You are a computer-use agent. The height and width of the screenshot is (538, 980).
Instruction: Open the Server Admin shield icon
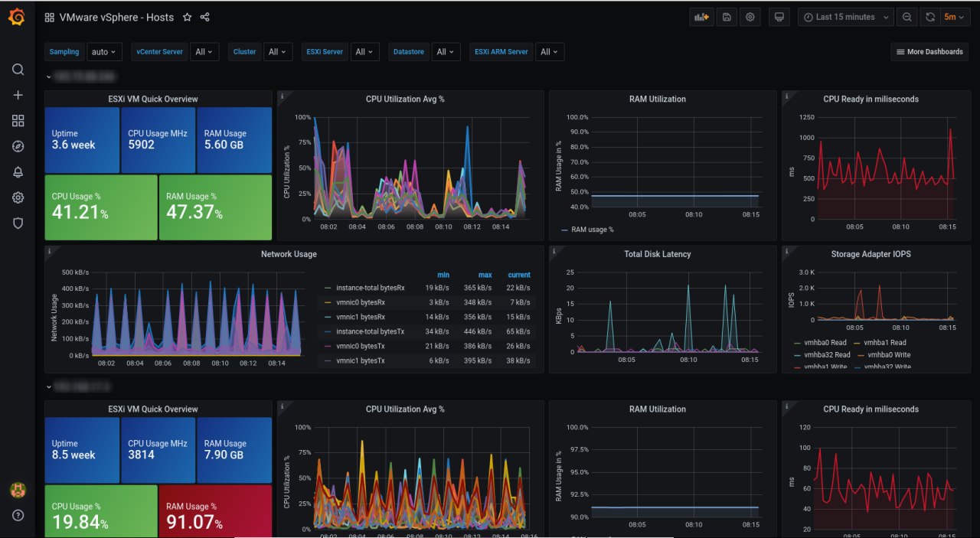click(18, 223)
